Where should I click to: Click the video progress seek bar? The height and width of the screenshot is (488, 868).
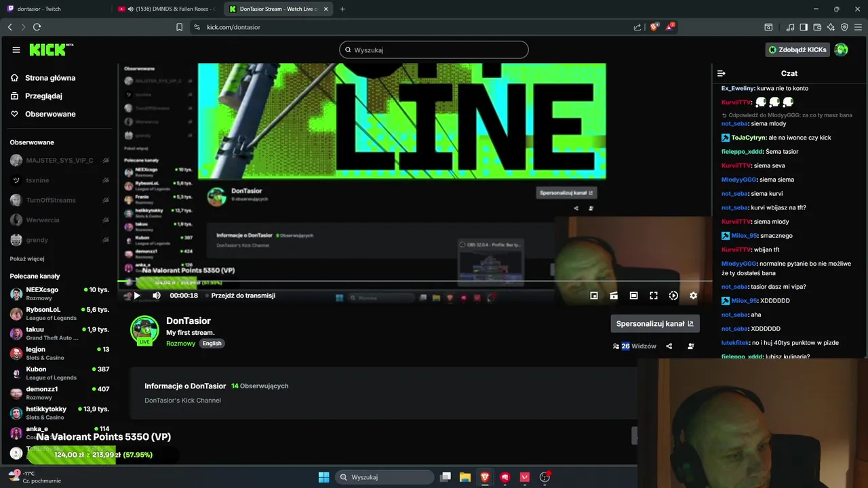pos(415,281)
